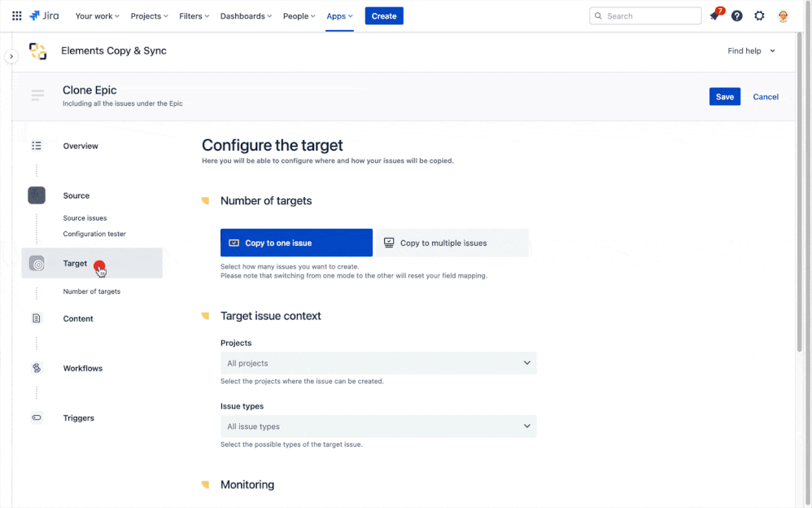Click into the Search field
This screenshot has width=812, height=508.
[x=645, y=16]
